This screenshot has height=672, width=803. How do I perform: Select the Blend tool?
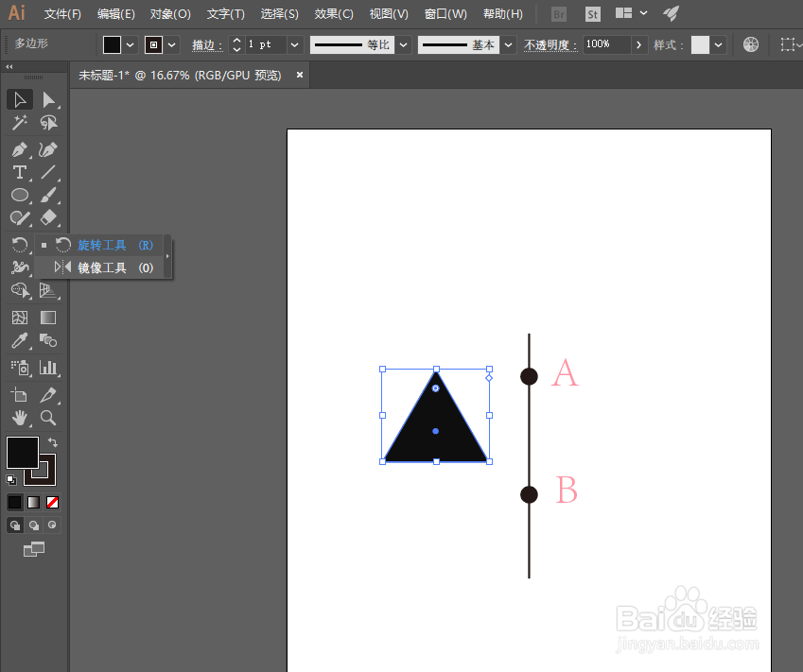click(x=48, y=340)
